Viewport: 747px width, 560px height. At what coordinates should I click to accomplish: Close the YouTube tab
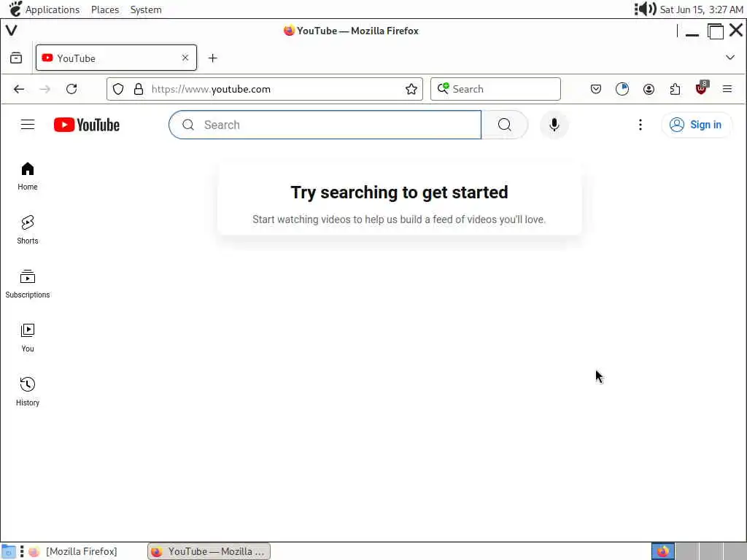click(x=185, y=58)
